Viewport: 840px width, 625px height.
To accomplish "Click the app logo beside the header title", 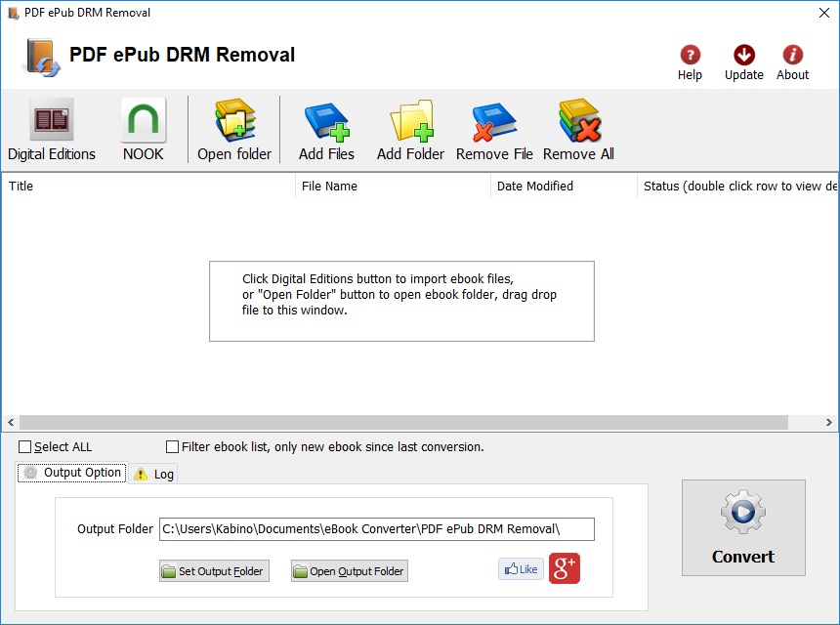I will (42, 58).
